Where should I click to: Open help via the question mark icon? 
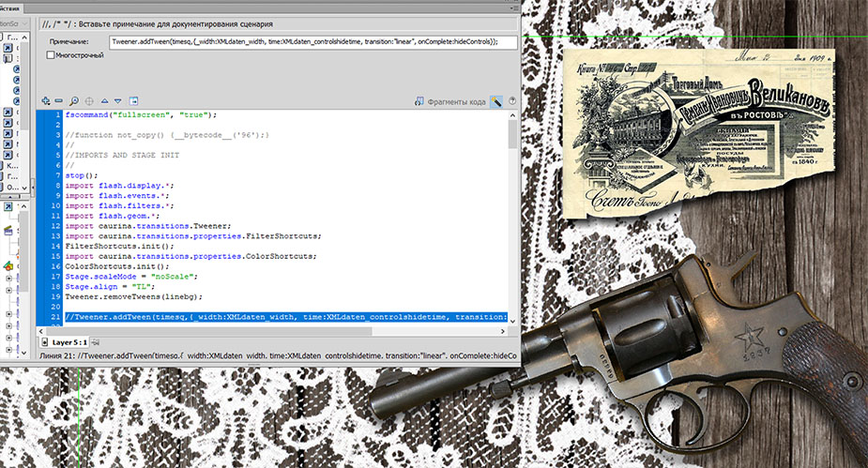[x=511, y=100]
